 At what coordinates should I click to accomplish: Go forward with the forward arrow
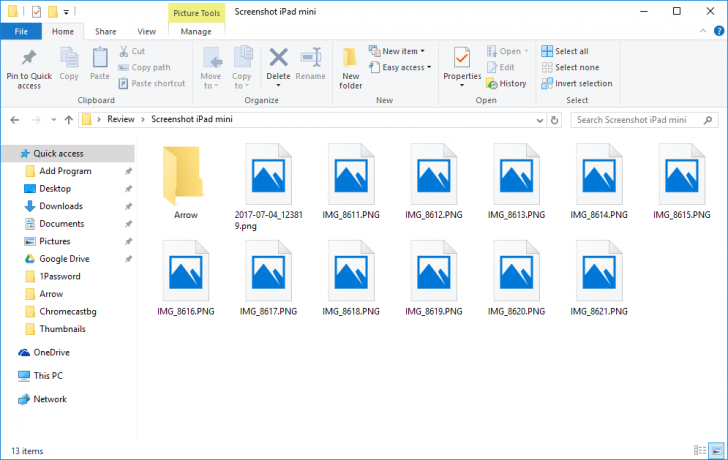click(x=36, y=120)
